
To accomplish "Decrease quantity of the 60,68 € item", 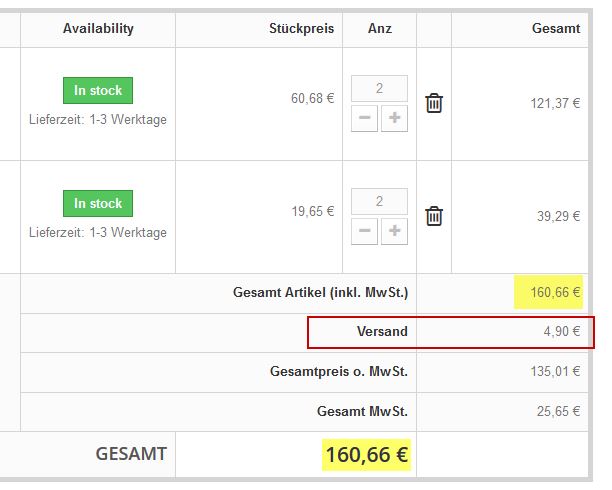I will tap(365, 119).
